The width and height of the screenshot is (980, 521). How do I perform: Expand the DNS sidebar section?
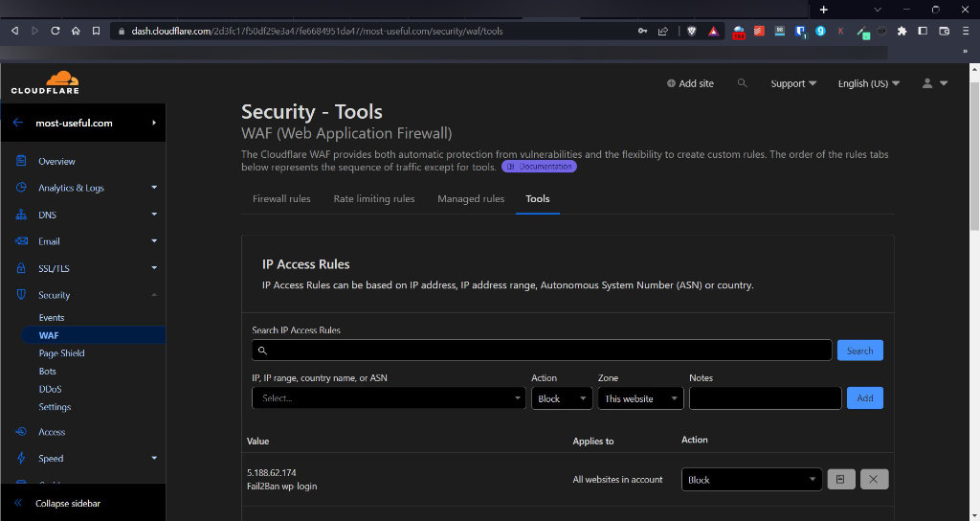154,214
